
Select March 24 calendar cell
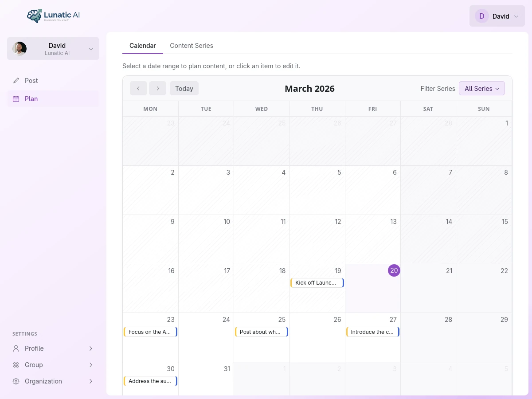206,337
